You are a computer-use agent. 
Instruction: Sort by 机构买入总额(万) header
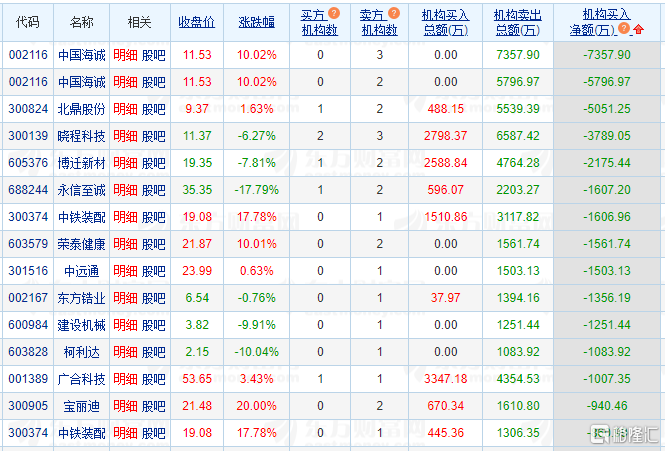(x=445, y=22)
